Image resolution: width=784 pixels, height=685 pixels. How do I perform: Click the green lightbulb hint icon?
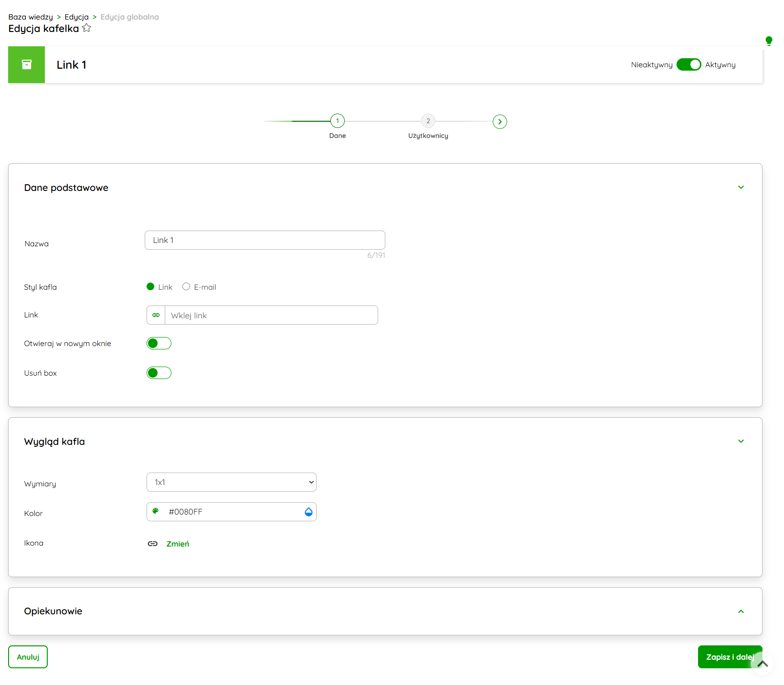click(x=769, y=41)
